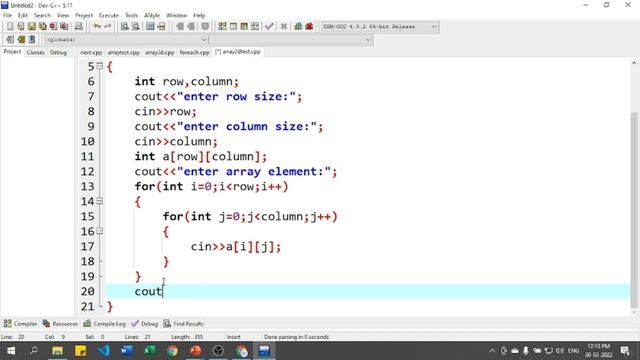Click the Save All toolbar icon
Viewport: 640px width, 360px height.
(42, 27)
